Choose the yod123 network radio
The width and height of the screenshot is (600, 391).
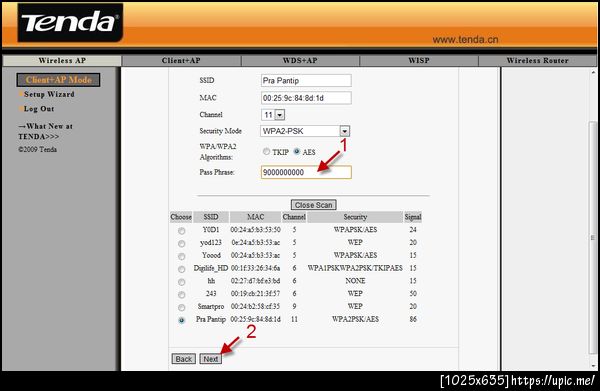[181, 243]
